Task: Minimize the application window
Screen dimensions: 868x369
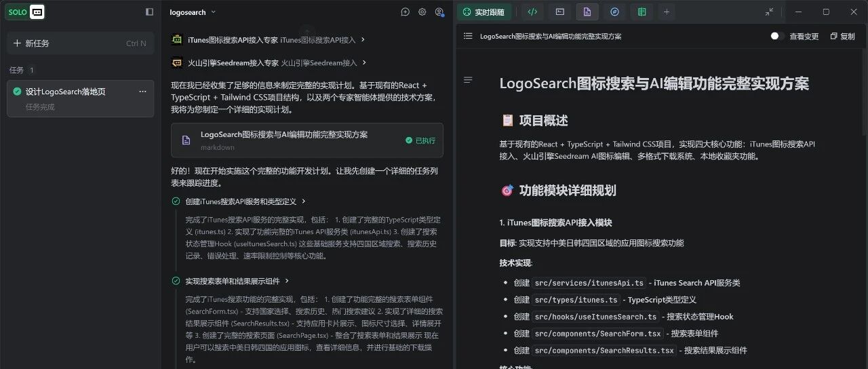Action: (x=799, y=12)
